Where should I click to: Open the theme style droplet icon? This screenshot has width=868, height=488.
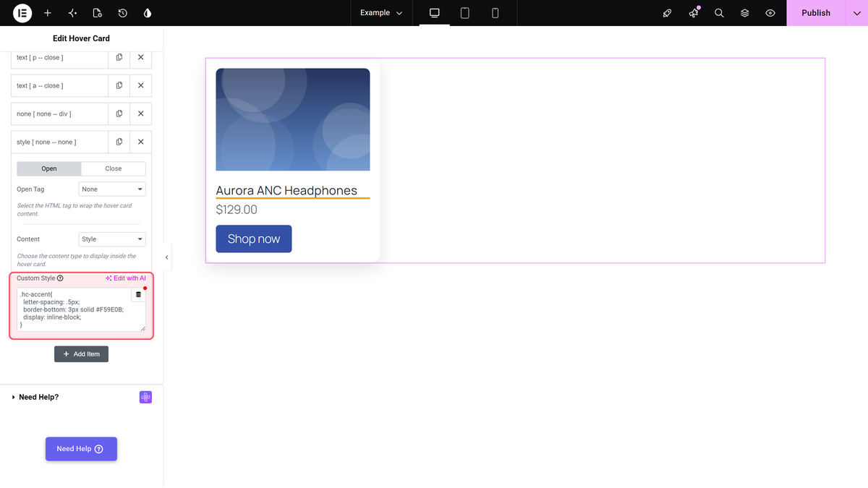pos(148,13)
